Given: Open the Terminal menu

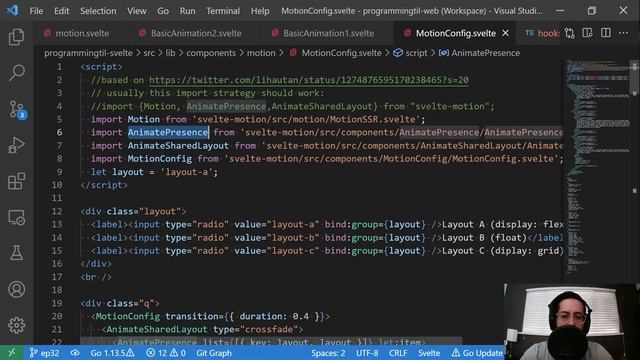Looking at the screenshot, I should click(x=223, y=11).
